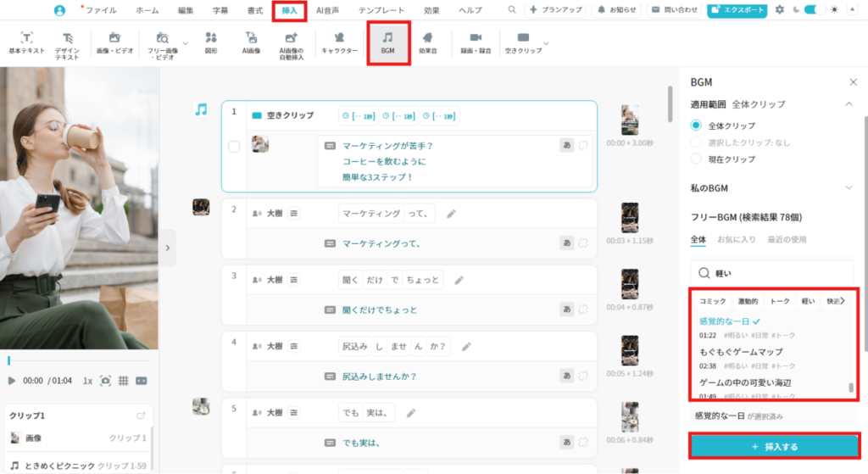Open the settings gear icon
Viewport: 868px width, 474px height.
pyautogui.click(x=780, y=9)
